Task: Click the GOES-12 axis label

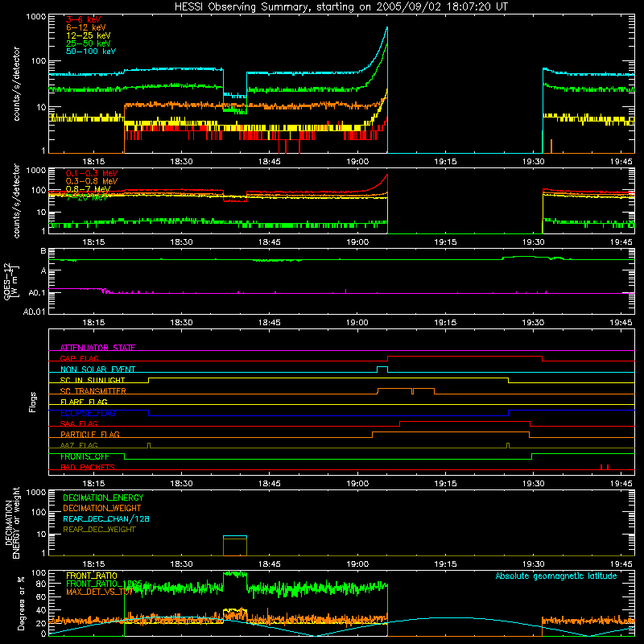Action: 10,281
